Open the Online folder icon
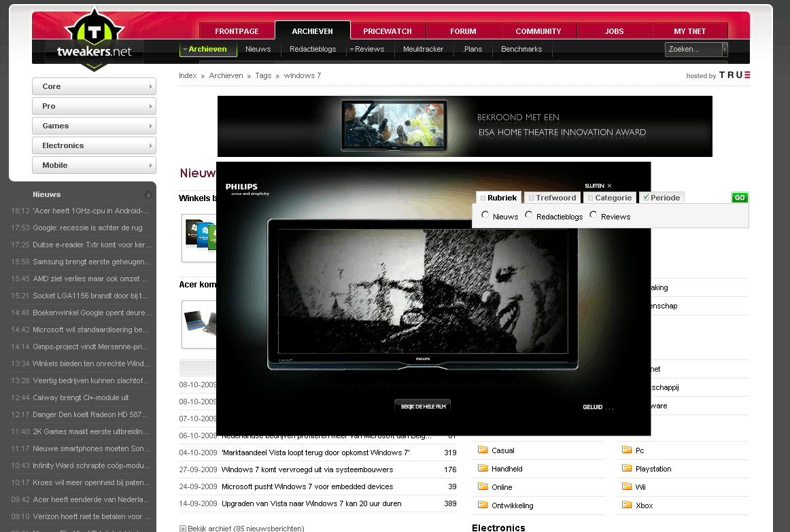 click(483, 486)
